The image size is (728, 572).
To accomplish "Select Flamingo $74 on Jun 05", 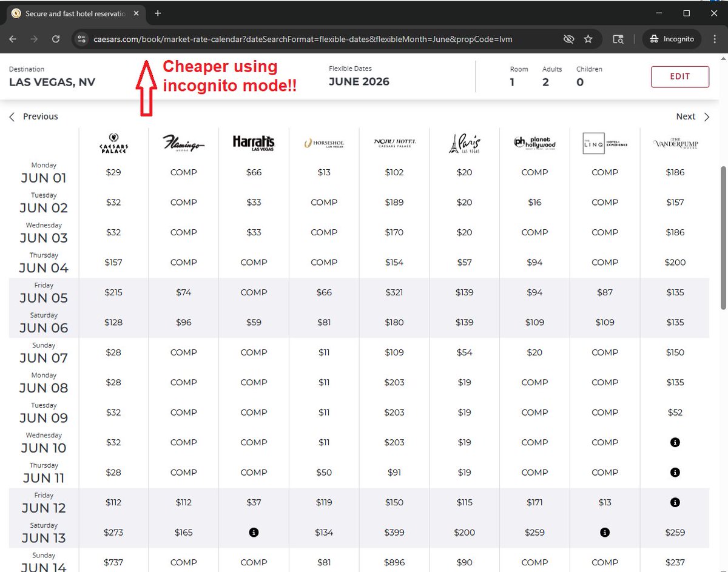I will coord(183,292).
